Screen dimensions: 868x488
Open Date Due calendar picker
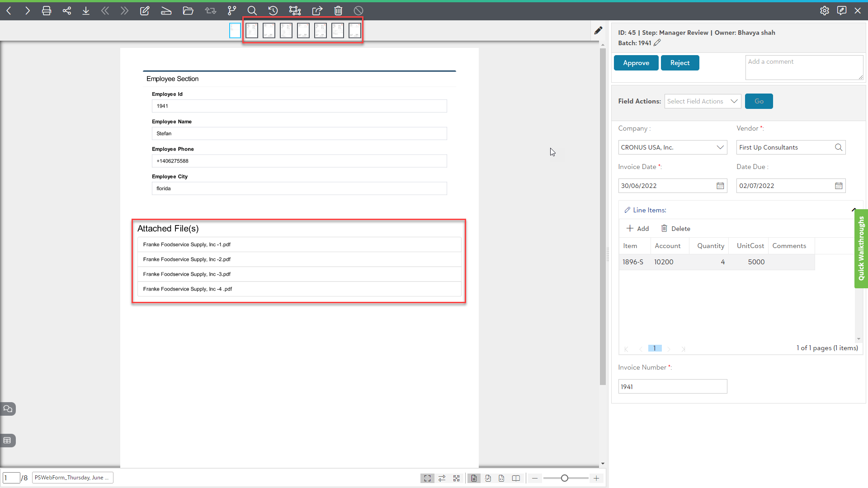(839, 186)
